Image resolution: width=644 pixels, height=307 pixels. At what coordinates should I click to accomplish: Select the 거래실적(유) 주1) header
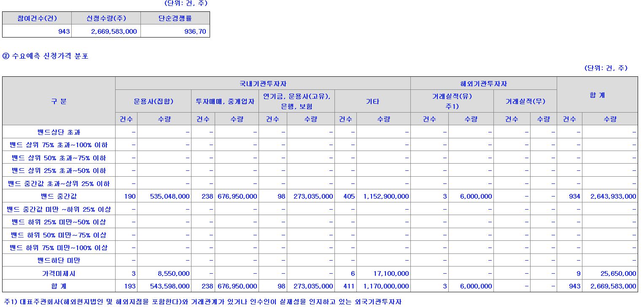452,101
